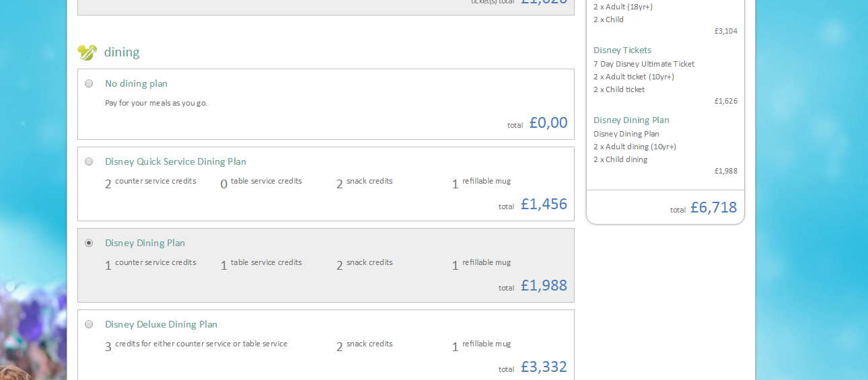
Task: Click '7 Day Disney Ultimate Ticket' summary line
Action: [x=644, y=65]
